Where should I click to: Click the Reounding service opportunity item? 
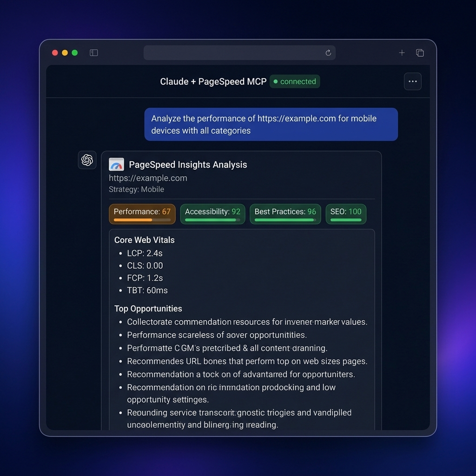coord(239,419)
